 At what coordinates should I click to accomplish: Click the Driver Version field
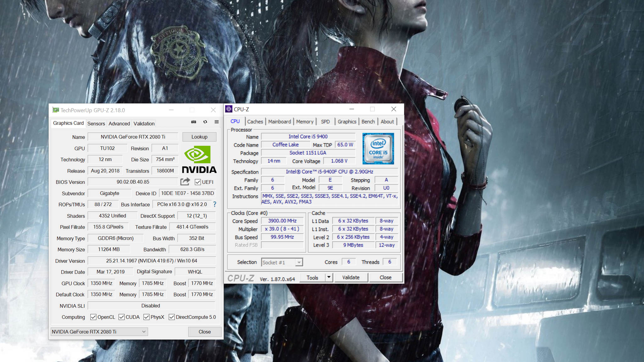[x=152, y=261]
